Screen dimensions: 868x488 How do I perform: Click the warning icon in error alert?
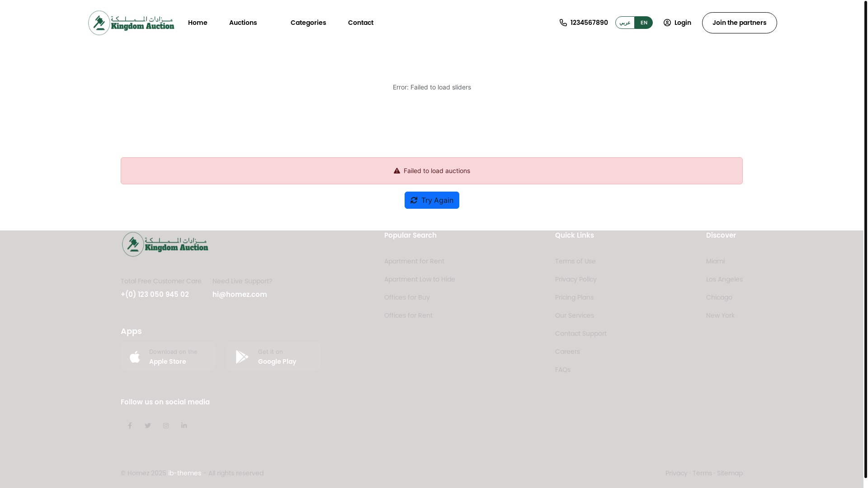pyautogui.click(x=397, y=171)
